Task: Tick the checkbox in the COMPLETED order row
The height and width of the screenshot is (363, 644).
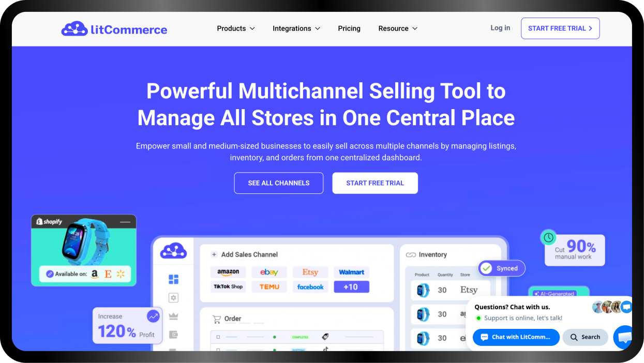Action: pos(218,337)
